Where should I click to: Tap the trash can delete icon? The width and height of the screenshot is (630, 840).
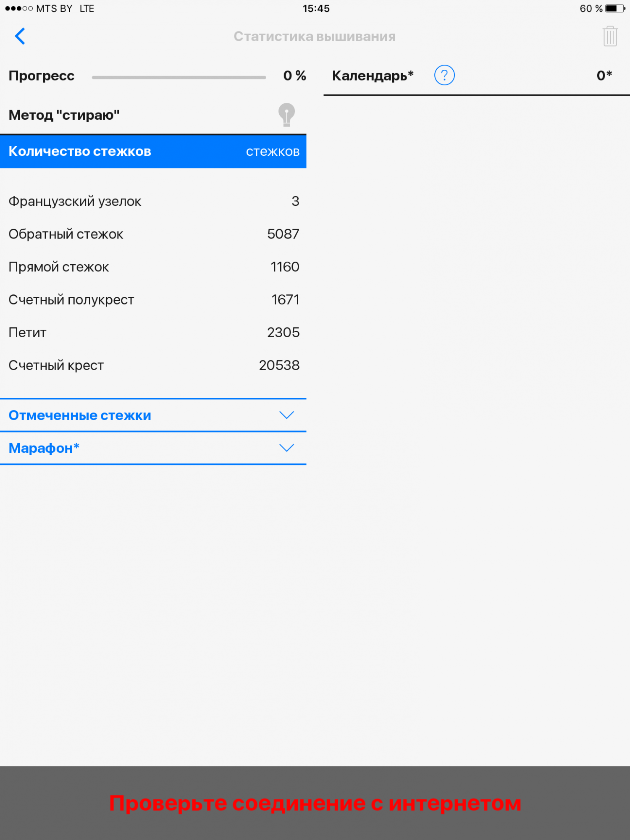610,36
